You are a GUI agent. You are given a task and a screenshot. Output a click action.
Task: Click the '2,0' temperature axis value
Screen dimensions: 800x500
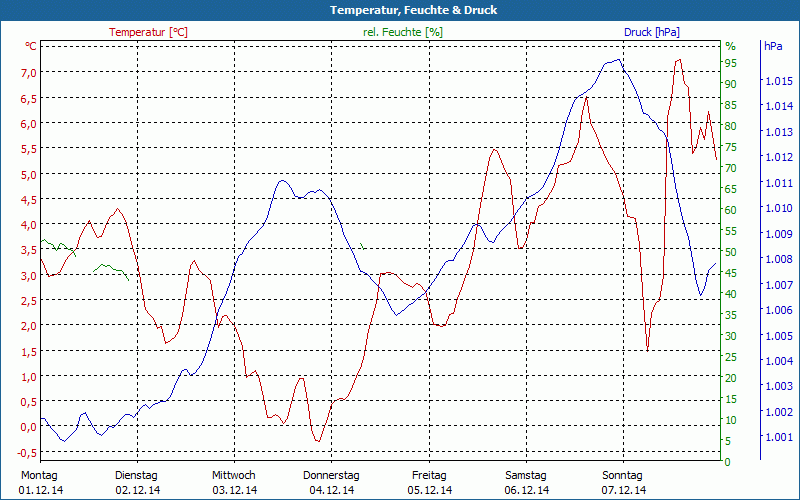tap(29, 326)
